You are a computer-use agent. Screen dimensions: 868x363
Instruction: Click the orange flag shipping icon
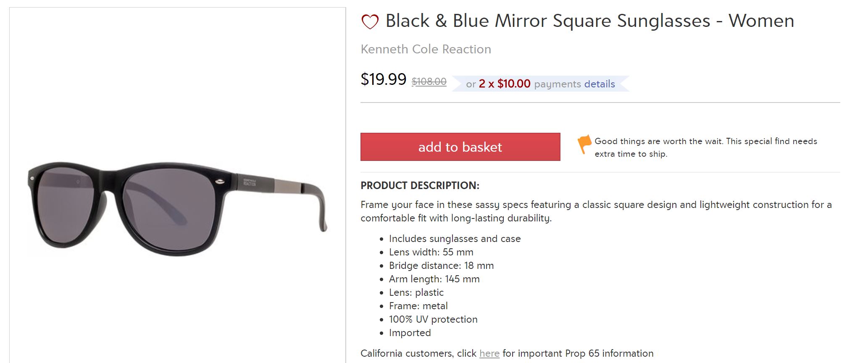584,144
